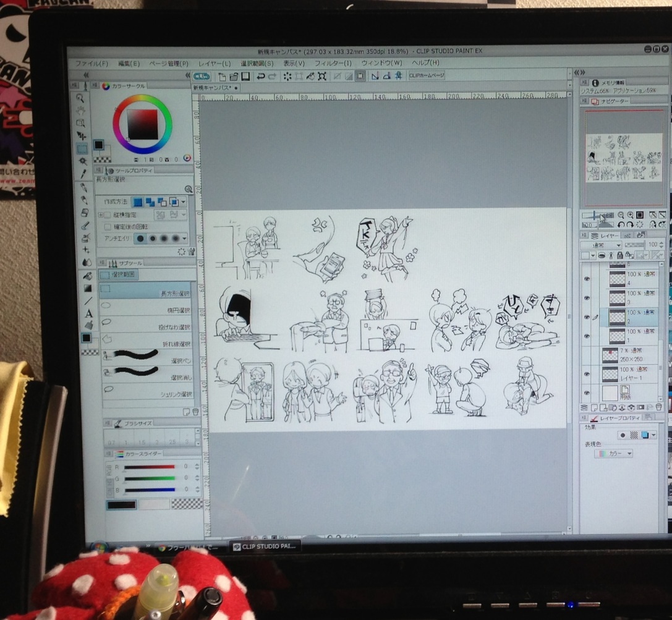Open the レイヤー(L) menu
The image size is (672, 620).
coord(215,64)
